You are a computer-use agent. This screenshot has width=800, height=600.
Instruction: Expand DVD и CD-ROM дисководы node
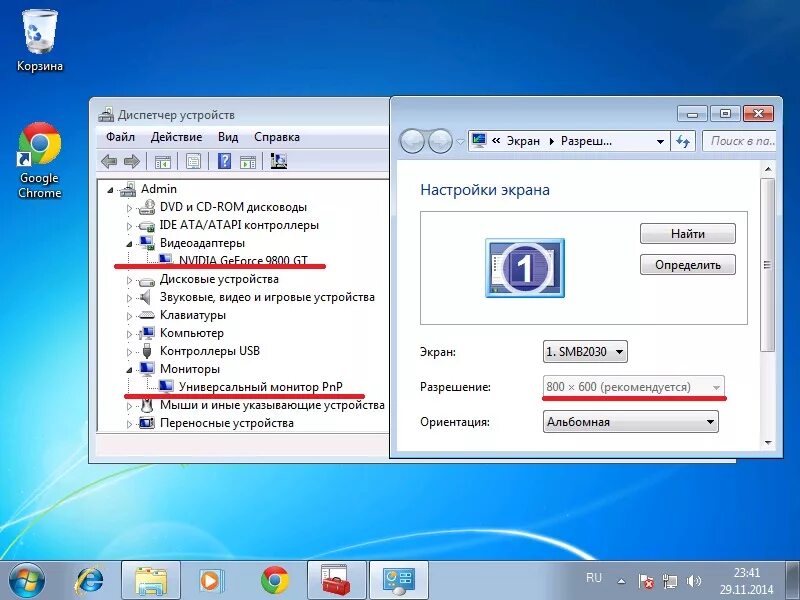(129, 208)
